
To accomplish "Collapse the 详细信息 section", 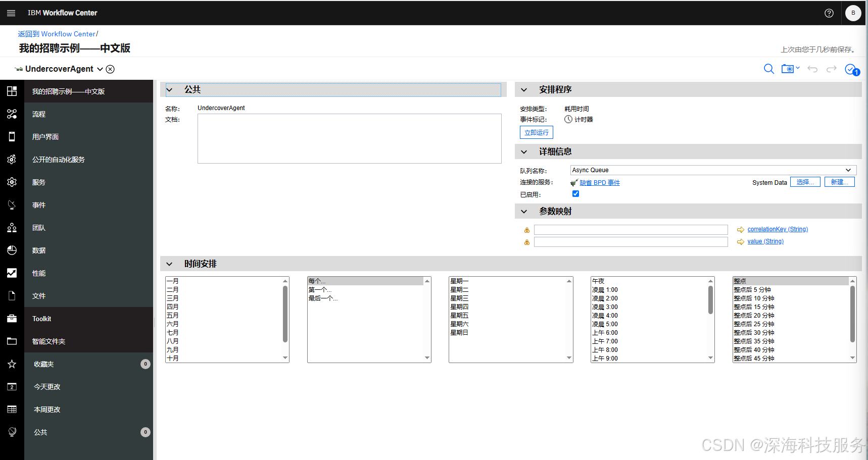I will [x=524, y=152].
